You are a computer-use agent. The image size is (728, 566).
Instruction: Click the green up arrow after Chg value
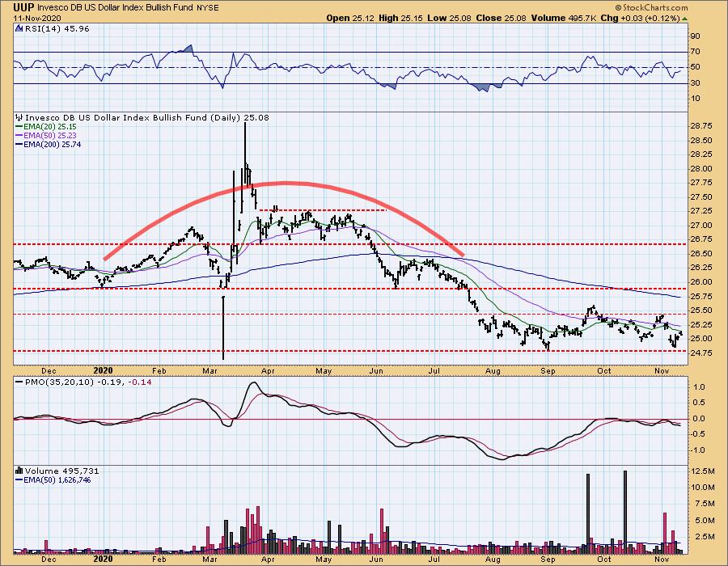[x=684, y=19]
